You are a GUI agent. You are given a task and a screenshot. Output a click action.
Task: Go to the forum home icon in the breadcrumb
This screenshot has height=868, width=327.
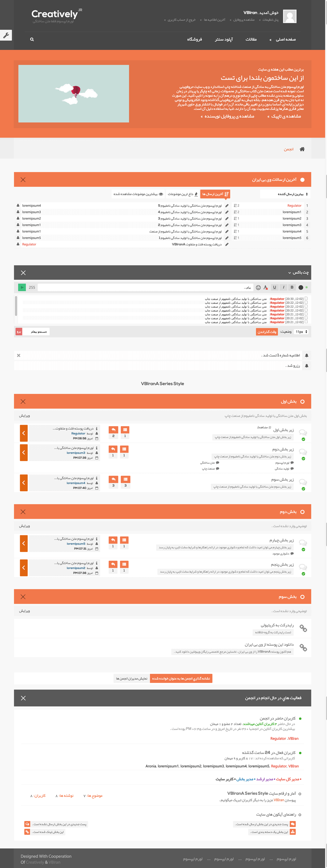click(x=302, y=149)
